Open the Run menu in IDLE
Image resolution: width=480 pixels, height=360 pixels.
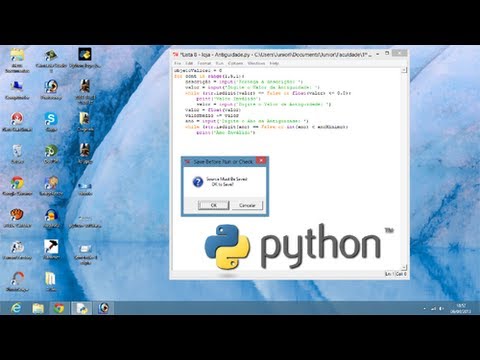click(219, 63)
